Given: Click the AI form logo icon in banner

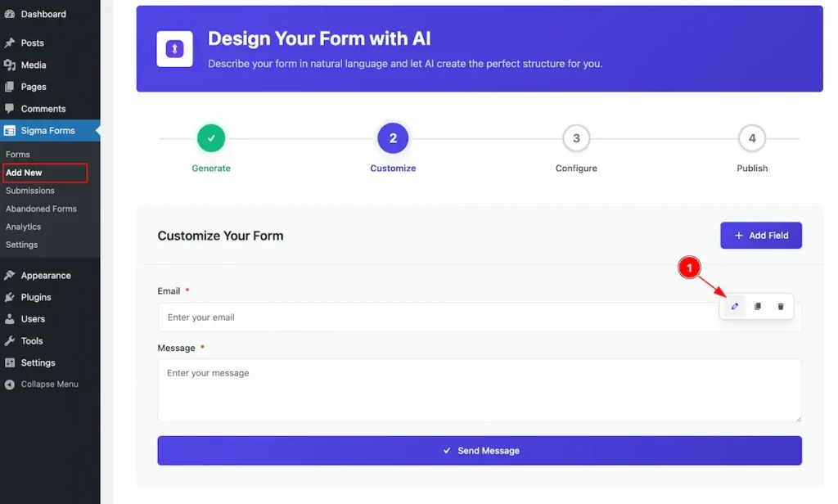Looking at the screenshot, I should 175,49.
